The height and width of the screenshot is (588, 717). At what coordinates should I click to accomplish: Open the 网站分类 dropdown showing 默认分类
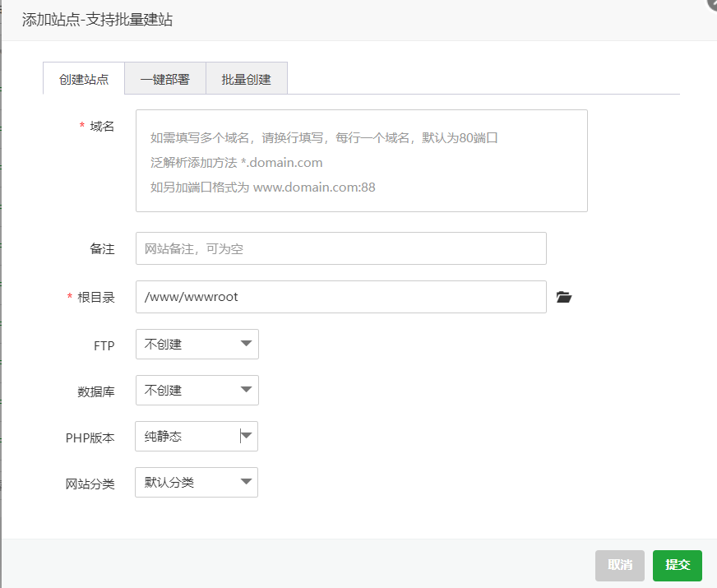[196, 482]
